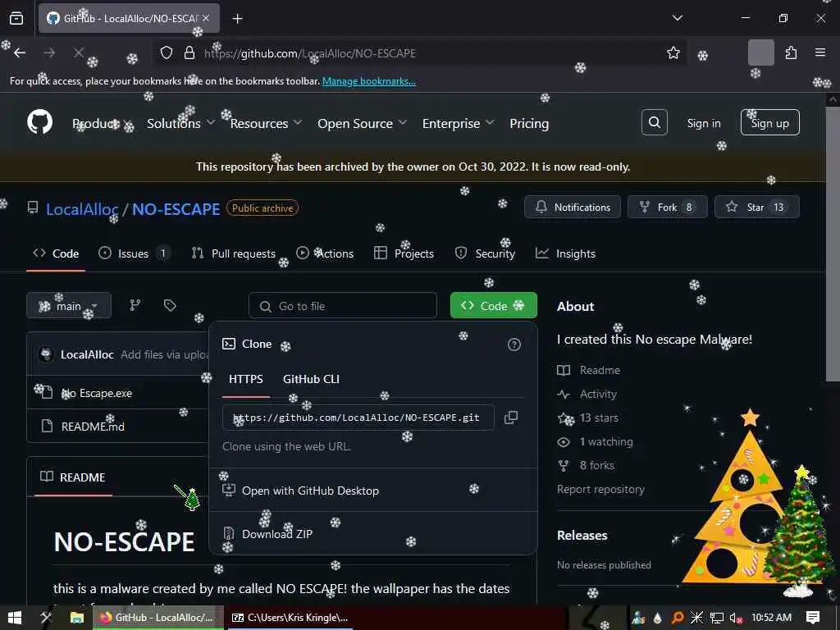The width and height of the screenshot is (840, 630).
Task: Open the LocalAlloc owner link
Action: pos(82,209)
